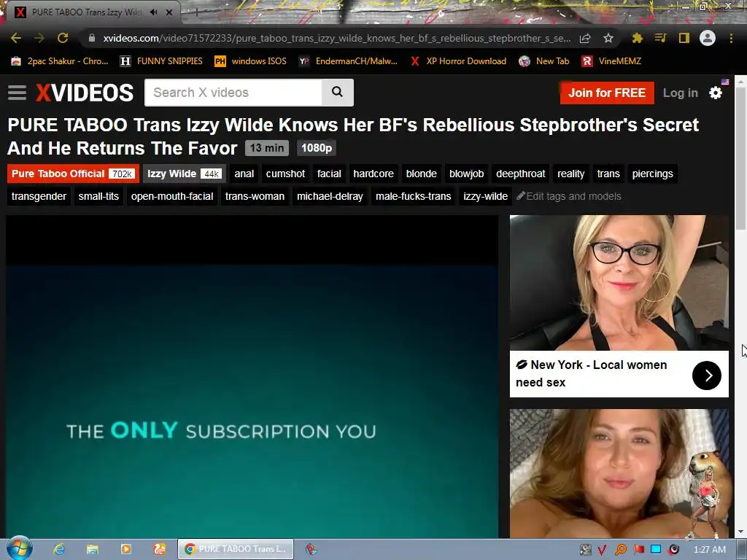The width and height of the screenshot is (747, 560).
Task: Click the network monitor tray icon
Action: (x=656, y=550)
